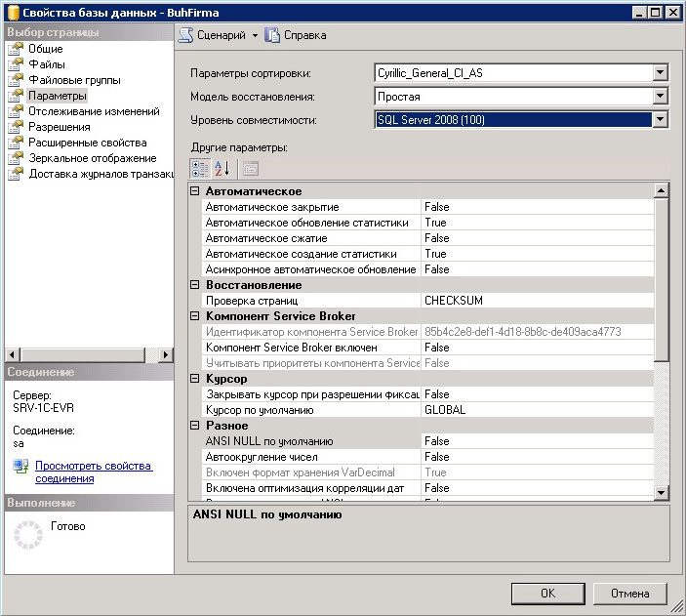
Task: Expand the Параметры сортировки collation dropdown
Action: (660, 72)
